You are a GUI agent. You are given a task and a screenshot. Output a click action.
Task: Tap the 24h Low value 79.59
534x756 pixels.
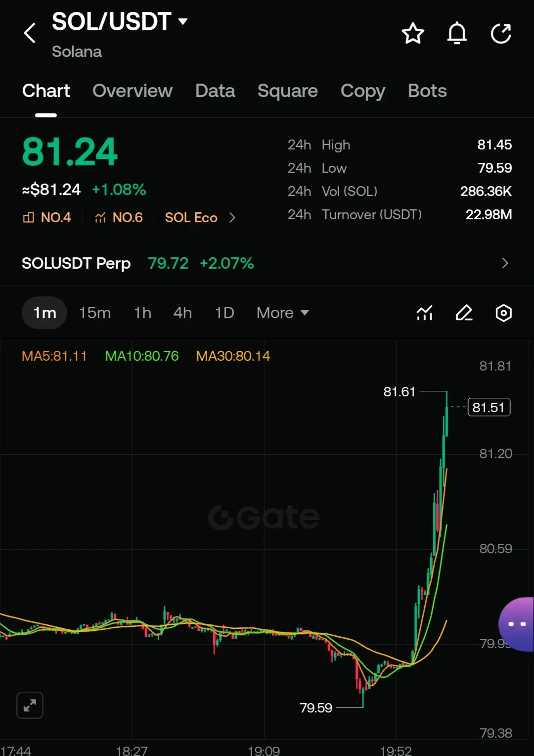point(495,168)
